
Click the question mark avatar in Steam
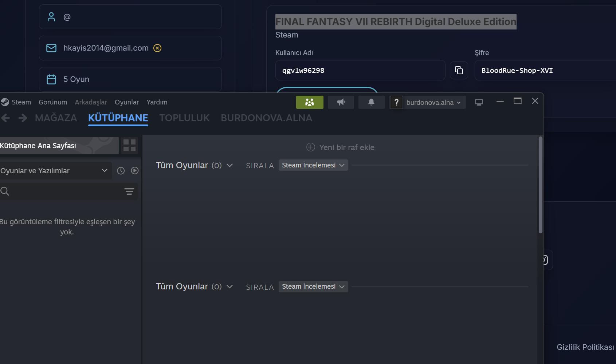[396, 102]
